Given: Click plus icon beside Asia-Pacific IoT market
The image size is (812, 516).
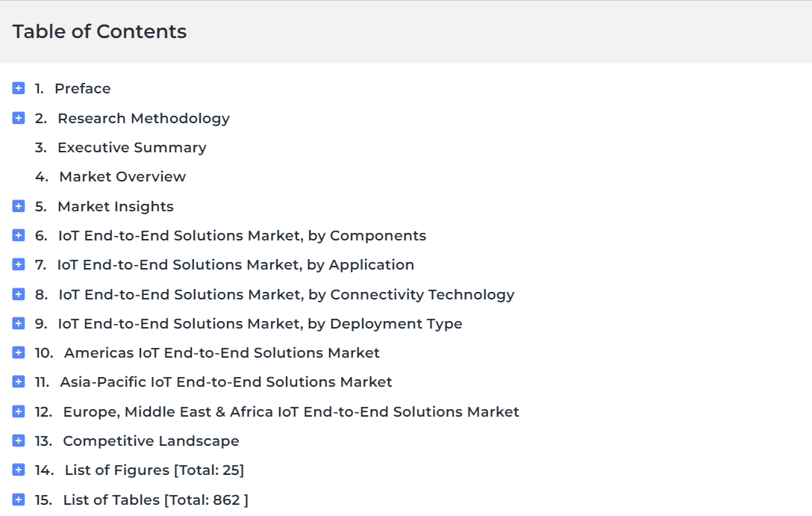Looking at the screenshot, I should pyautogui.click(x=18, y=382).
